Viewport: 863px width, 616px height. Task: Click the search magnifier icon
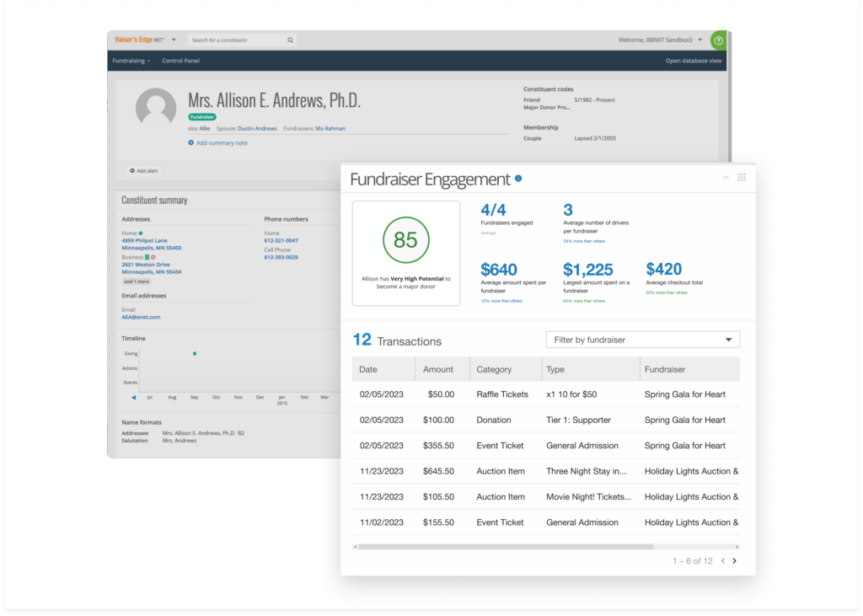(x=290, y=40)
